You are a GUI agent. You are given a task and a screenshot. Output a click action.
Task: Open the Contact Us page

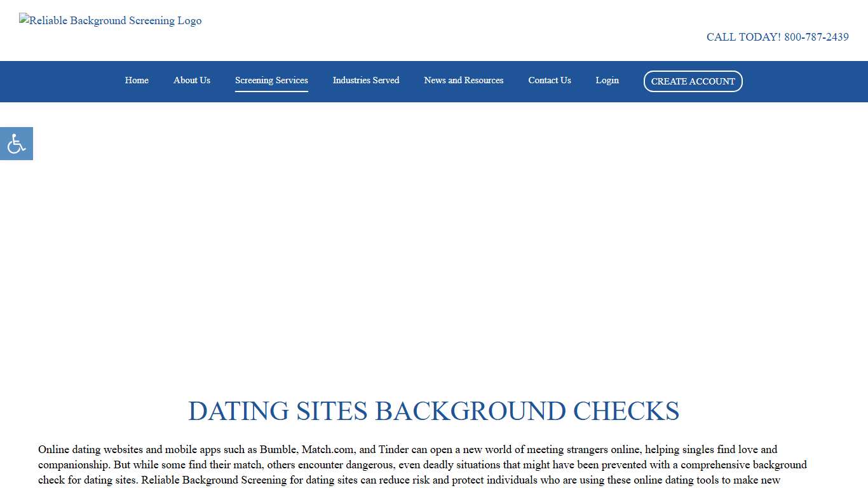pyautogui.click(x=549, y=81)
